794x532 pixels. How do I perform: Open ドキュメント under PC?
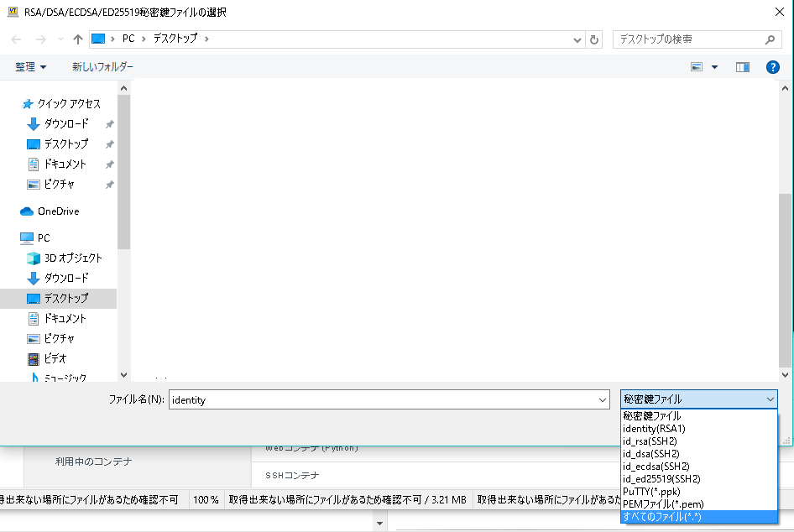[x=57, y=318]
